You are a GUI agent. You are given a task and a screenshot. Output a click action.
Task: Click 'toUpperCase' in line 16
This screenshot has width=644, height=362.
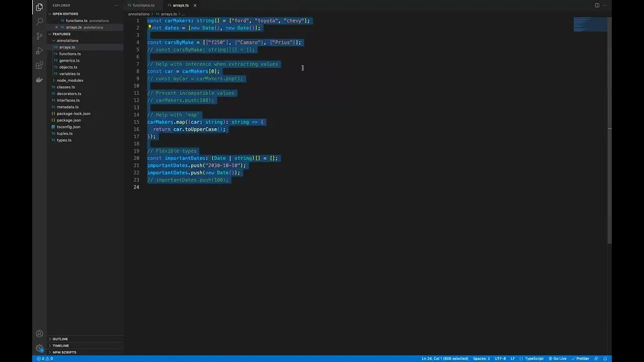point(201,129)
